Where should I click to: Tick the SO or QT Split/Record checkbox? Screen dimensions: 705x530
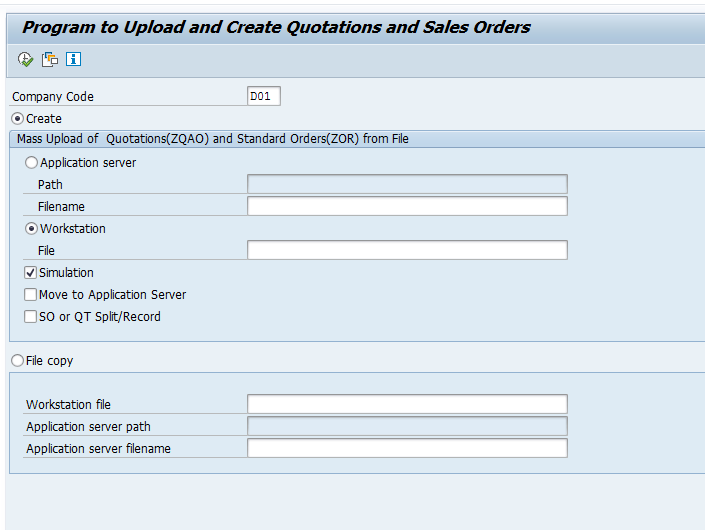point(31,317)
